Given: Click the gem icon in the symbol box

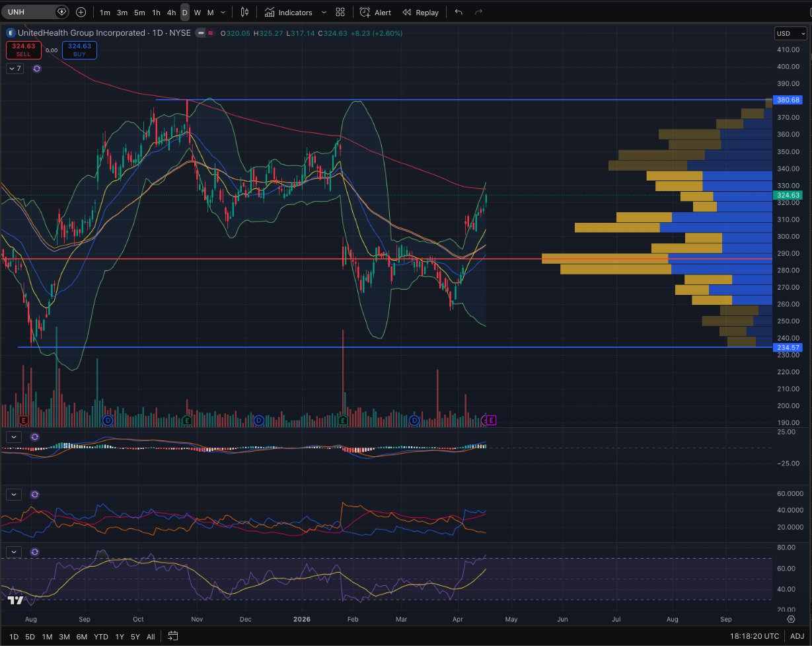Looking at the screenshot, I should [x=61, y=12].
